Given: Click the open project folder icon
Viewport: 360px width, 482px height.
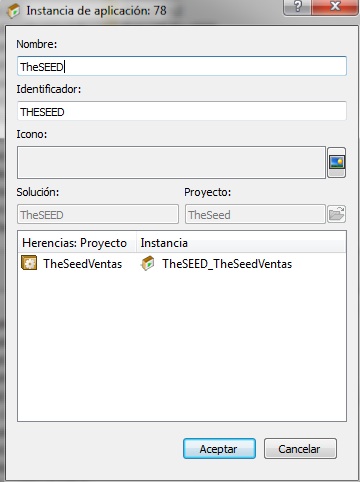Looking at the screenshot, I should [x=336, y=214].
